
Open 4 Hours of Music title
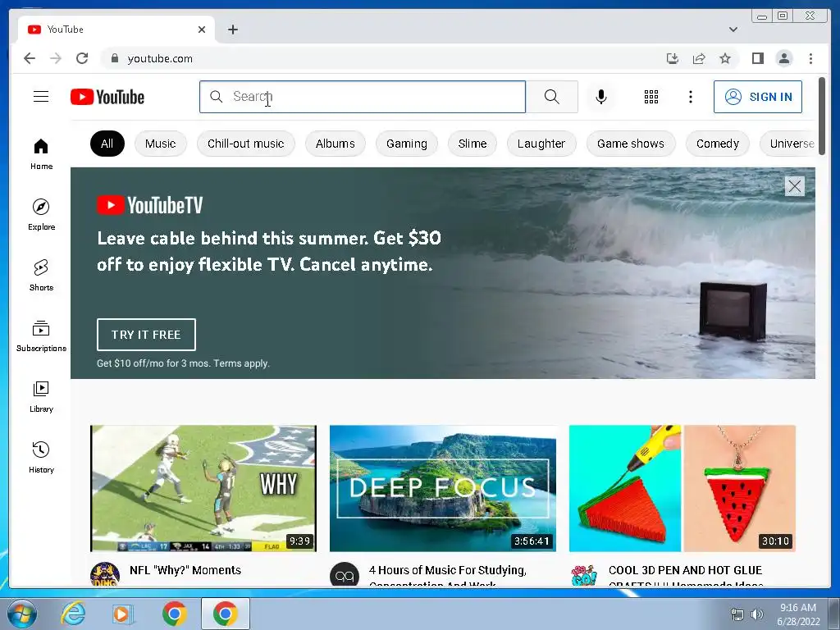(x=448, y=575)
